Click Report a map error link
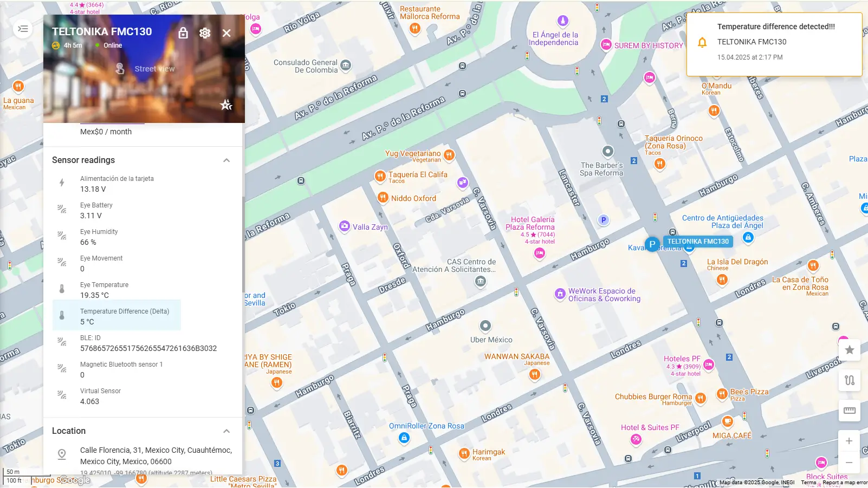Image resolution: width=868 pixels, height=488 pixels. tap(845, 483)
